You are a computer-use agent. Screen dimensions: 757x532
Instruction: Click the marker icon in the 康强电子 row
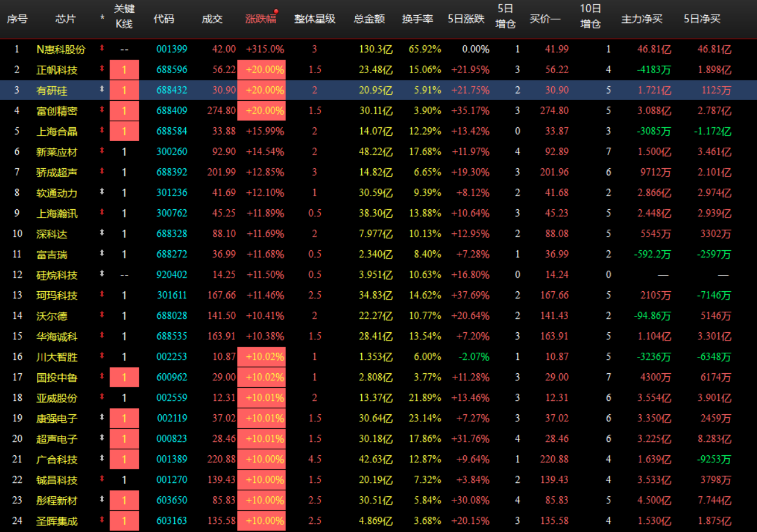(x=102, y=418)
